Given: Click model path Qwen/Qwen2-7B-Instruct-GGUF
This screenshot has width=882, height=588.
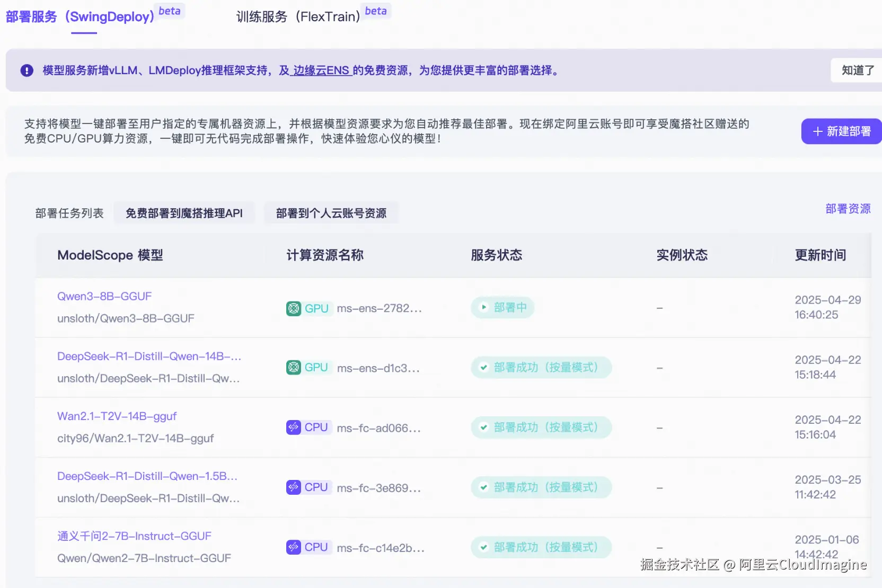Looking at the screenshot, I should point(144,558).
